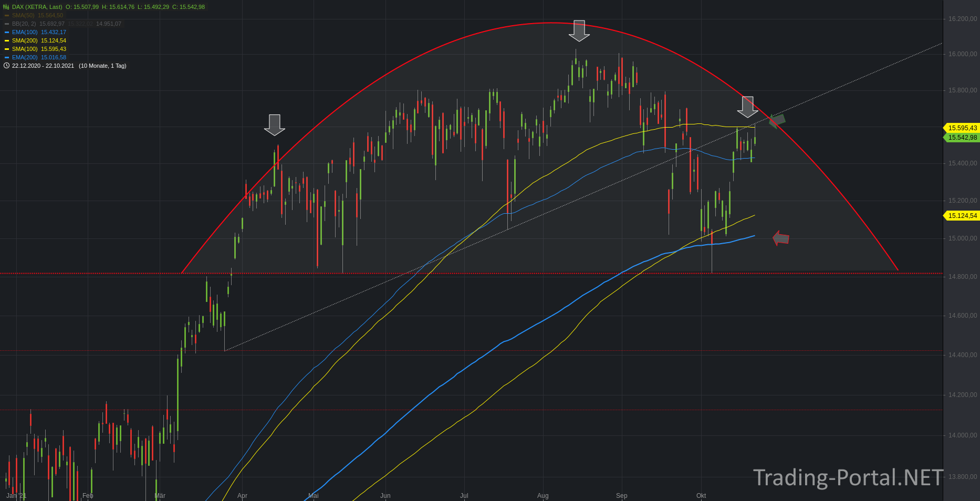Click the '14.400,00' price axis label
The image size is (980, 501).
(963, 355)
